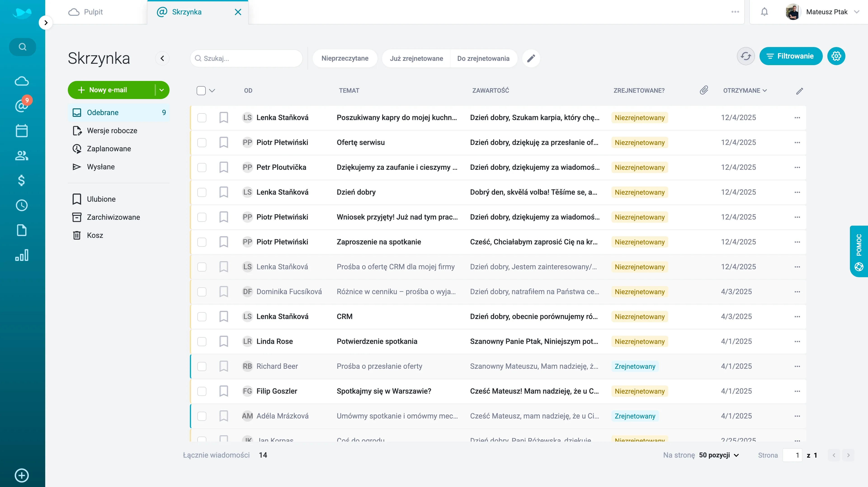Viewport: 868px width, 487px height.
Task: Bookmark the email from Richard Beer
Action: click(224, 366)
